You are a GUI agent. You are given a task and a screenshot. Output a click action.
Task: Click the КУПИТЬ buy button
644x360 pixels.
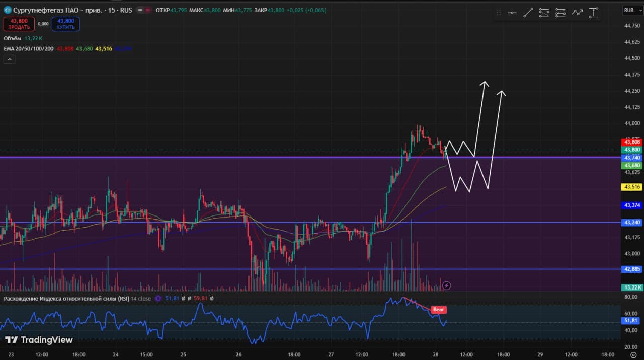pyautogui.click(x=65, y=24)
